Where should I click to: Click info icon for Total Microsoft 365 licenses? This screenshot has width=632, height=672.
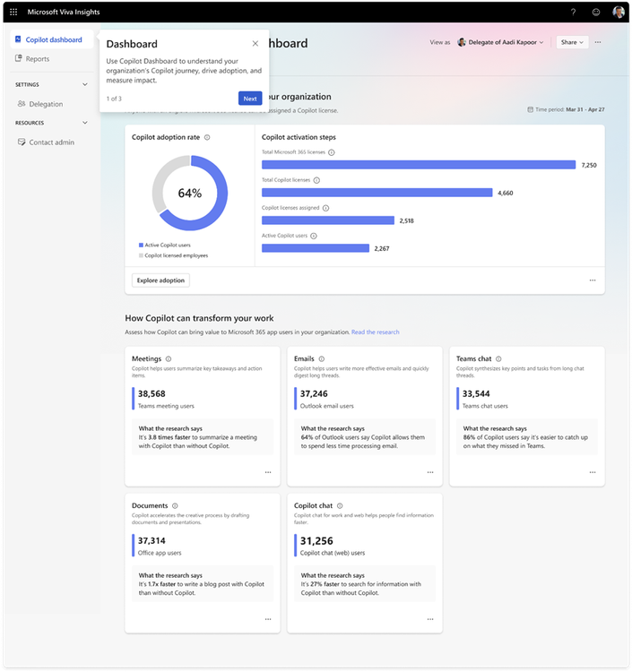click(332, 152)
